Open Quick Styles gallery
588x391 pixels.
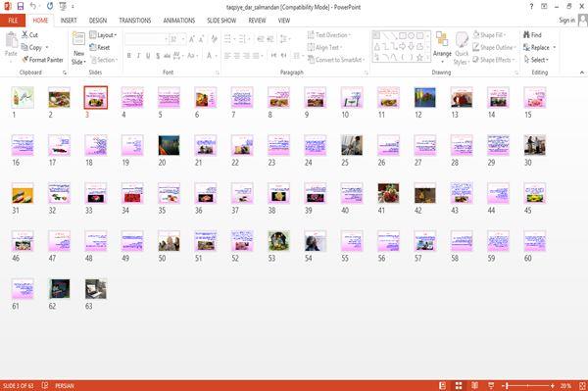click(x=462, y=49)
